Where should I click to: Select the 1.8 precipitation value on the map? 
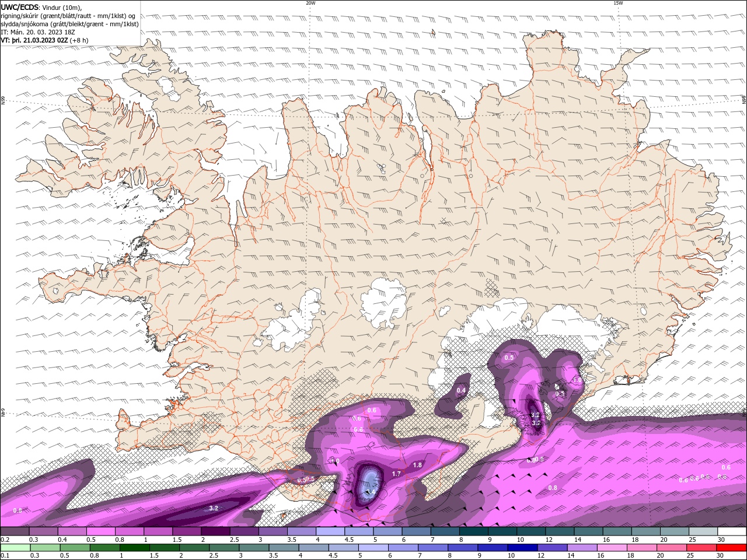coord(417,465)
